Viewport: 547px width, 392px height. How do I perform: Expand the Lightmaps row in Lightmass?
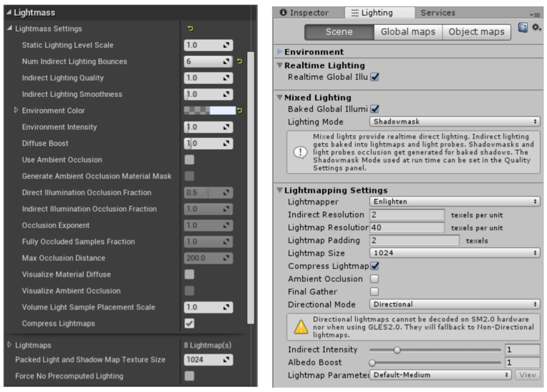tap(9, 345)
